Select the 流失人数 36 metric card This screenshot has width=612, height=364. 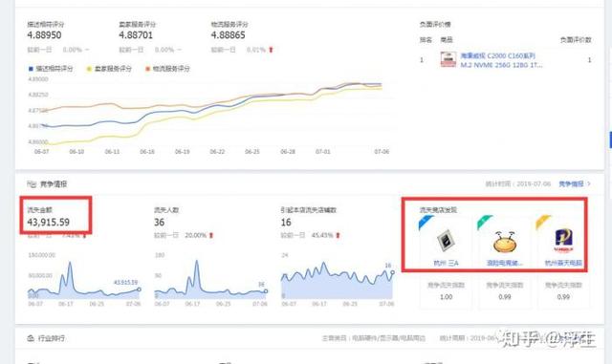[184, 223]
